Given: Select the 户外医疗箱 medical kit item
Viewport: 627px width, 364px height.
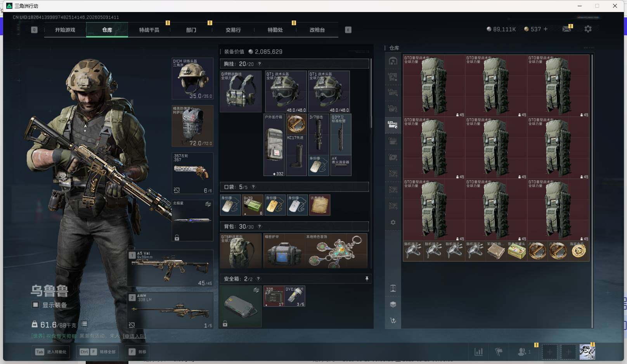Looking at the screenshot, I should tap(274, 145).
